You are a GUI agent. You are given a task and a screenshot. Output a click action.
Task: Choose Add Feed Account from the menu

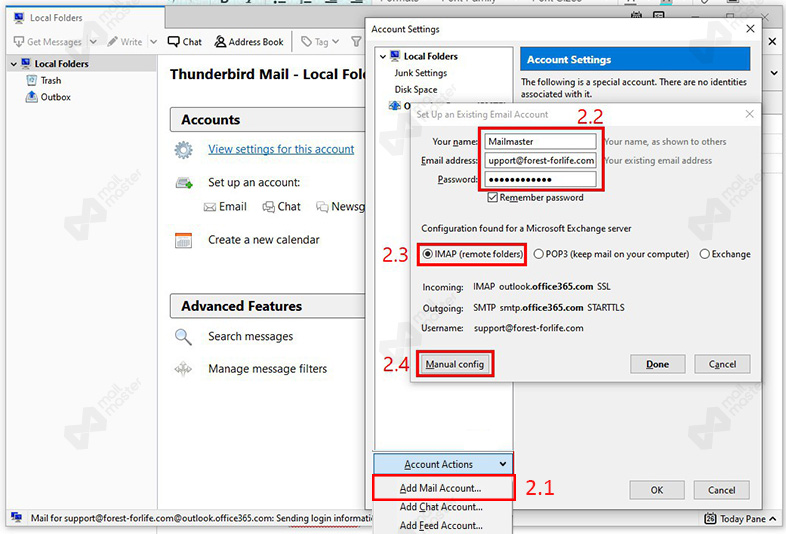(x=441, y=525)
